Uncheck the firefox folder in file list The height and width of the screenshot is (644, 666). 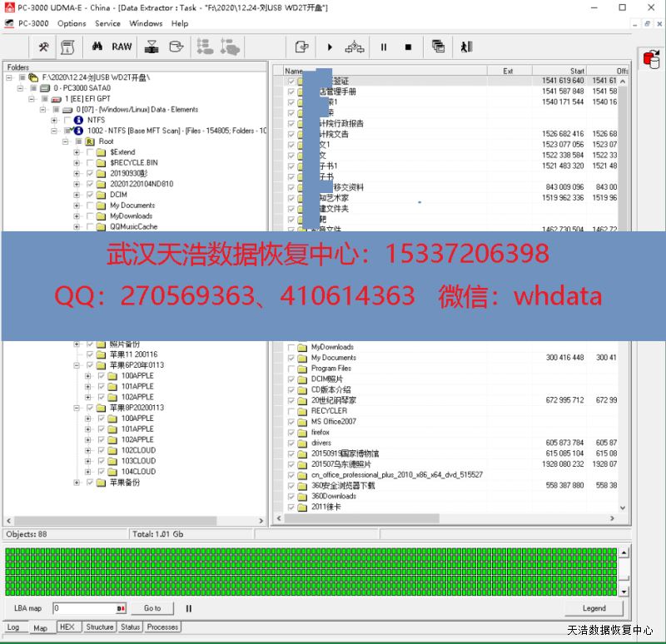(291, 433)
